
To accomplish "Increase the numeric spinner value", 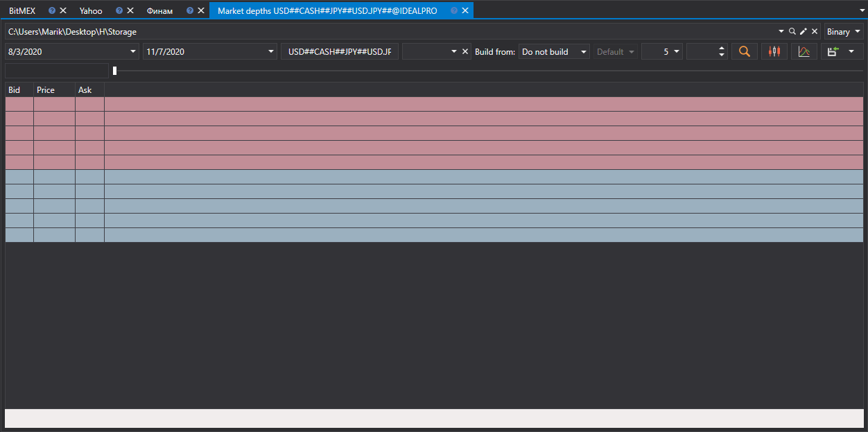I will coord(722,49).
